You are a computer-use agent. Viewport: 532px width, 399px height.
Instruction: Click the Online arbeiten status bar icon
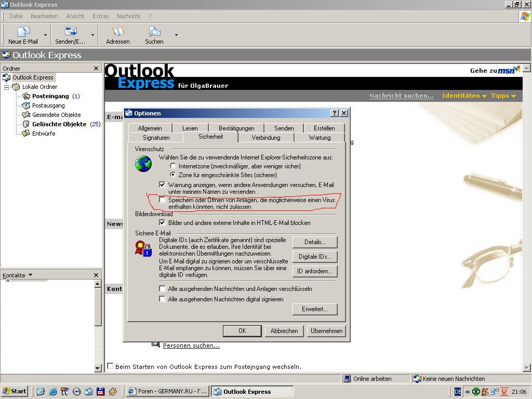point(347,379)
